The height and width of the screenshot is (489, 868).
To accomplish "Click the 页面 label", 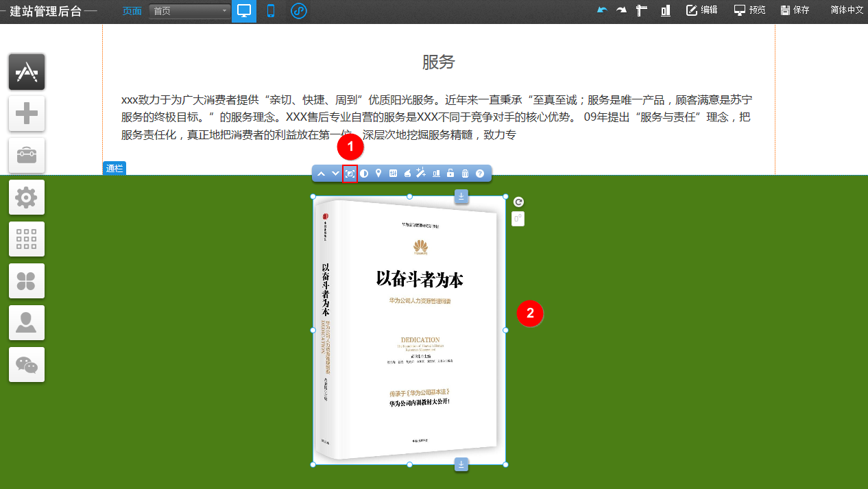I will [x=132, y=11].
